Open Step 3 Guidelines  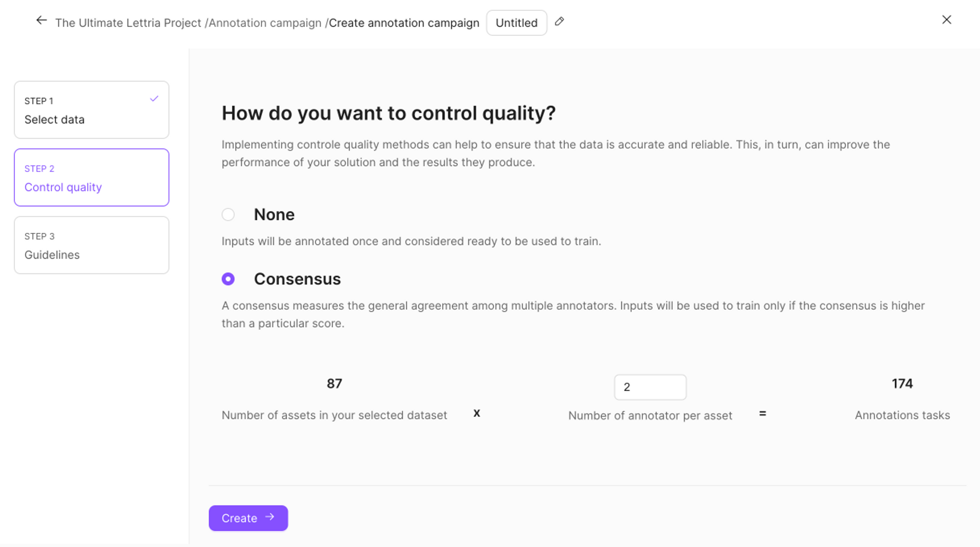pos(92,245)
